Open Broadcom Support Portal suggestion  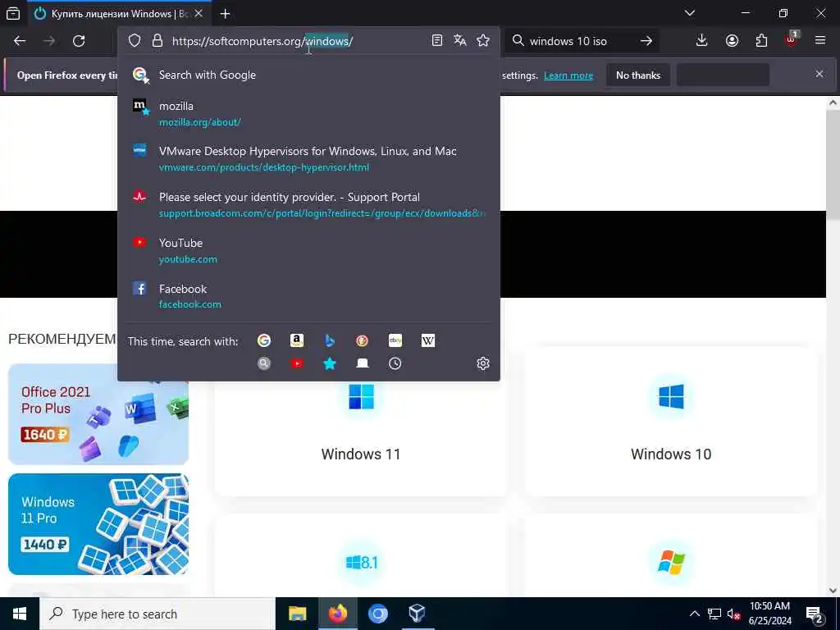308,205
